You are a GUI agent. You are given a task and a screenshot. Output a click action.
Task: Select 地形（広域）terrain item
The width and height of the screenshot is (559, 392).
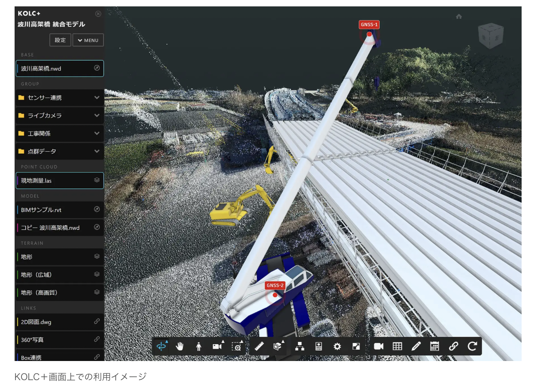click(x=60, y=274)
